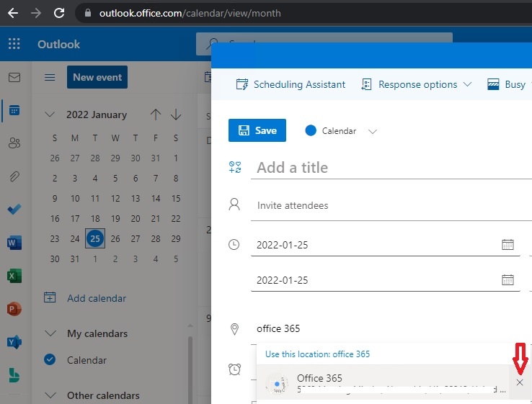
Task: Click the Outlook brand title
Action: [58, 44]
